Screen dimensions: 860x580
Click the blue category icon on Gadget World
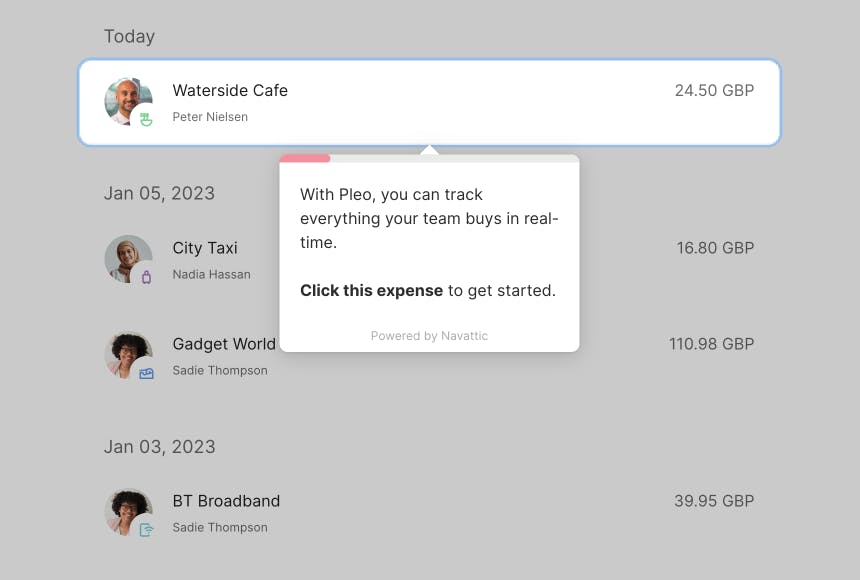click(x=147, y=373)
